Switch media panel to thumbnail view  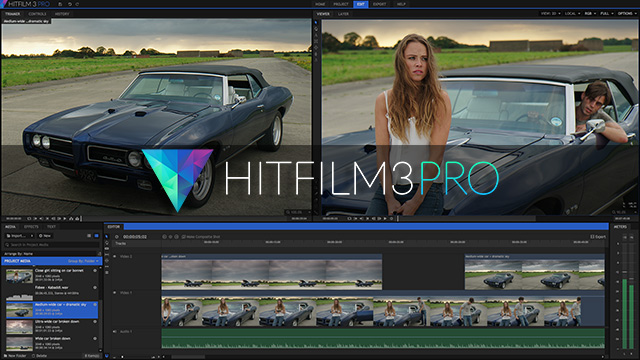[x=96, y=236]
